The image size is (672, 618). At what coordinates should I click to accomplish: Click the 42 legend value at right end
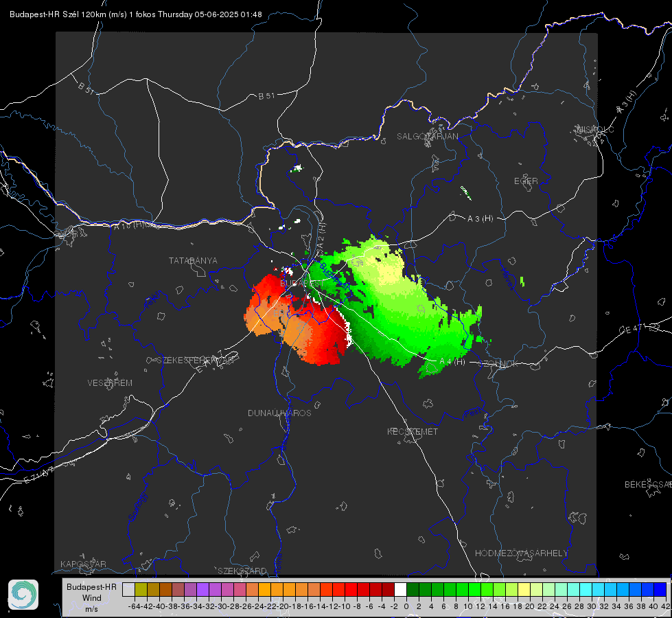pos(665,606)
